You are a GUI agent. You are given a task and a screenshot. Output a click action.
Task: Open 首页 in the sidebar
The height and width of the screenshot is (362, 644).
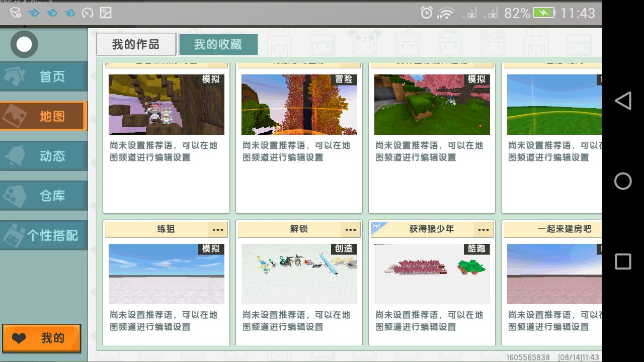44,76
